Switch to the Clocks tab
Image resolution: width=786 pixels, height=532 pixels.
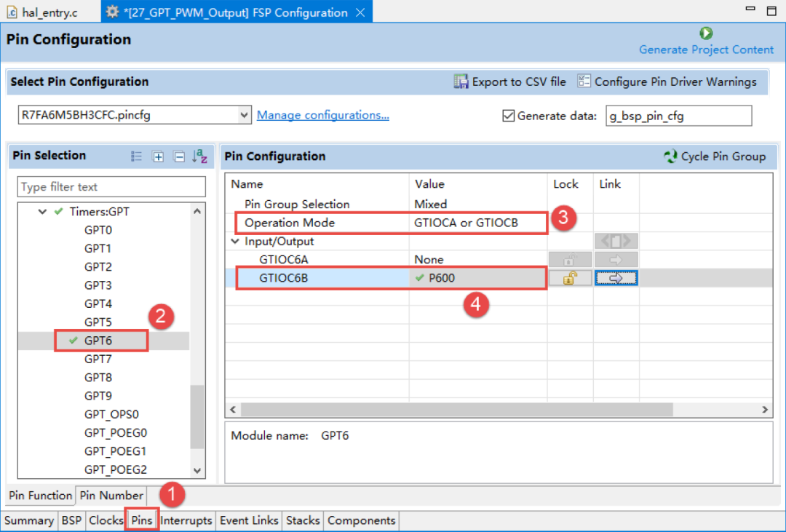106,520
